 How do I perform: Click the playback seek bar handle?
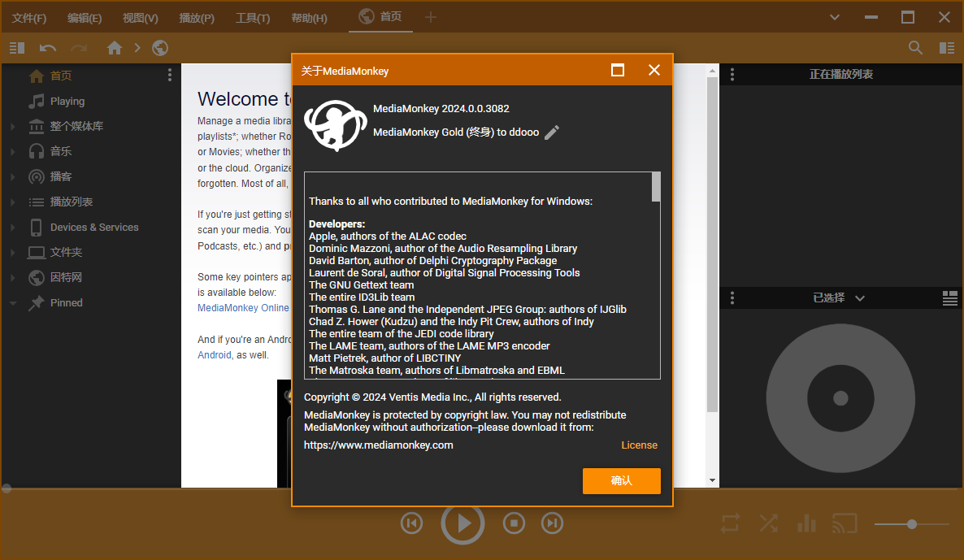[x=7, y=488]
